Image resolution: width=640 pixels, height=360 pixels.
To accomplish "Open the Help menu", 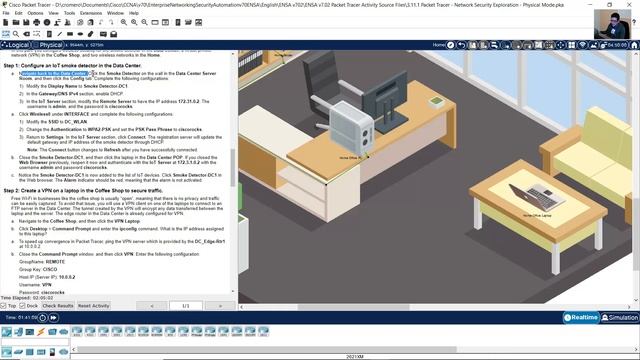I will pos(134,13).
